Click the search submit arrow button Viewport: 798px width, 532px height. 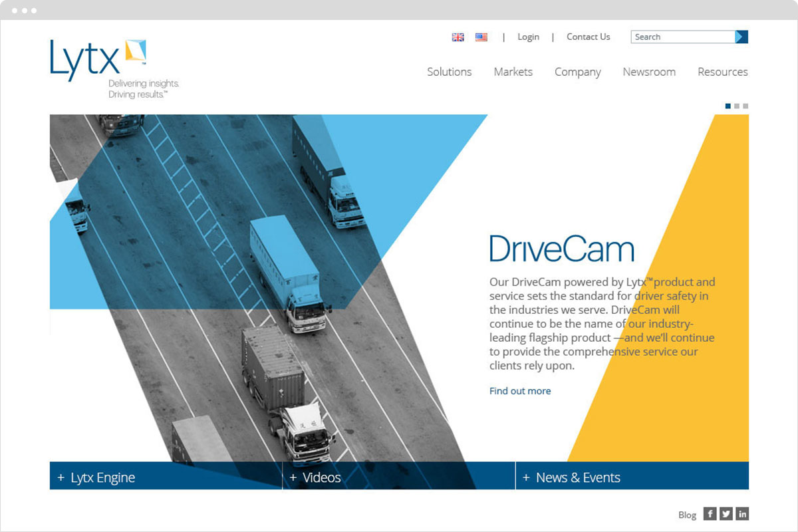point(741,37)
